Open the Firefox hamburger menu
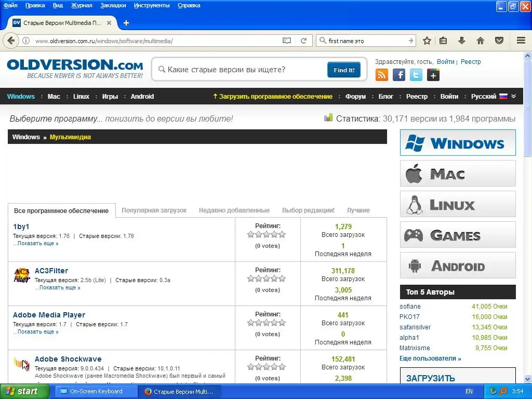532x399 pixels. coord(521,41)
